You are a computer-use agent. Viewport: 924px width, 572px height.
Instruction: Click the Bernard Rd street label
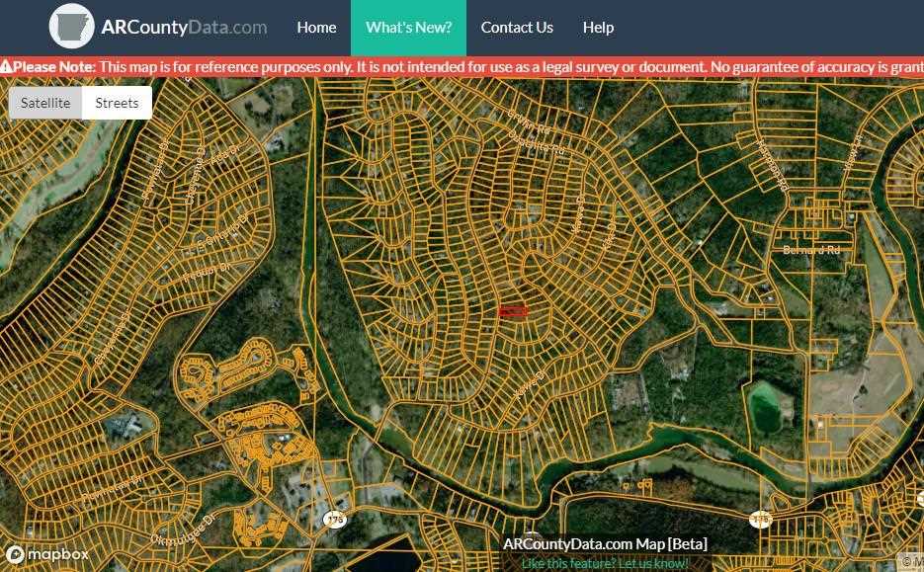click(810, 250)
